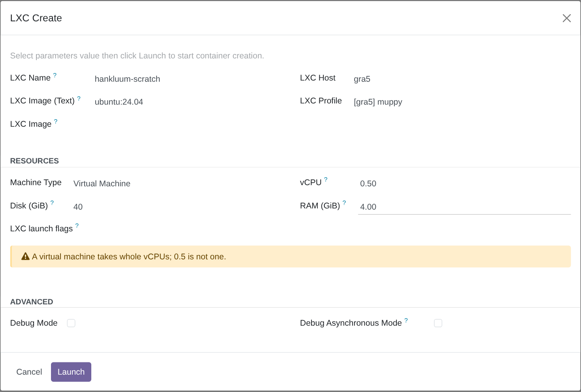This screenshot has width=581, height=392.
Task: Close the LXC Create dialog with the X
Action: (567, 18)
